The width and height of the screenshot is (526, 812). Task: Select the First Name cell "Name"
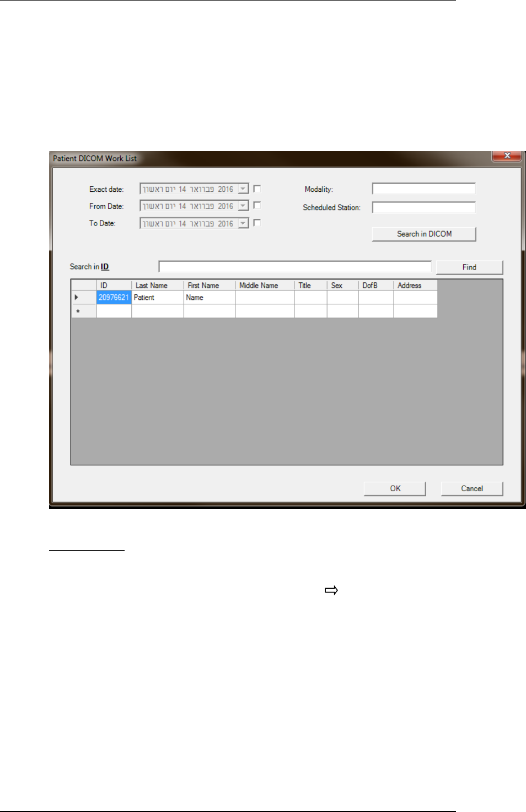[210, 297]
